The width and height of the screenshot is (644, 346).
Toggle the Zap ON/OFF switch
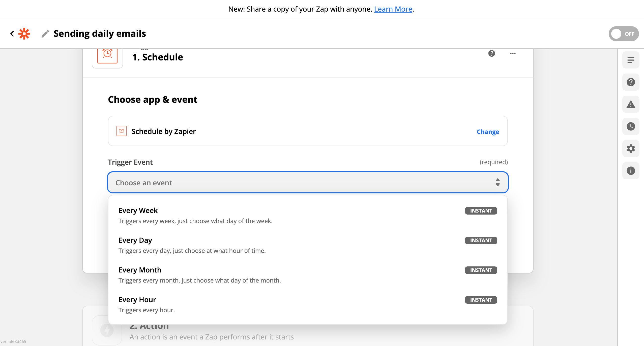[623, 34]
